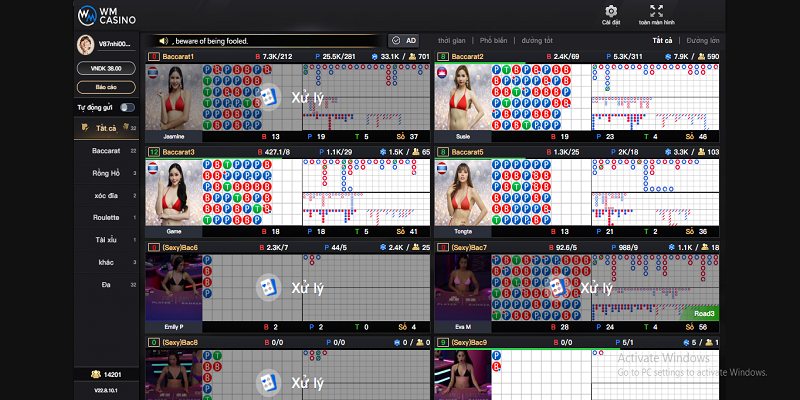The image size is (800, 400).
Task: Select Tài xỉu category in sidebar
Action: [x=106, y=240]
